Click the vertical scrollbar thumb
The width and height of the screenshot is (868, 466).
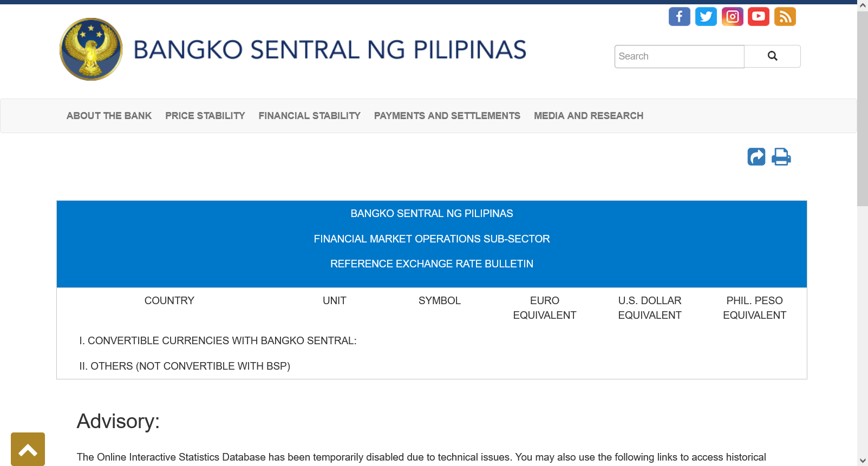click(863, 108)
